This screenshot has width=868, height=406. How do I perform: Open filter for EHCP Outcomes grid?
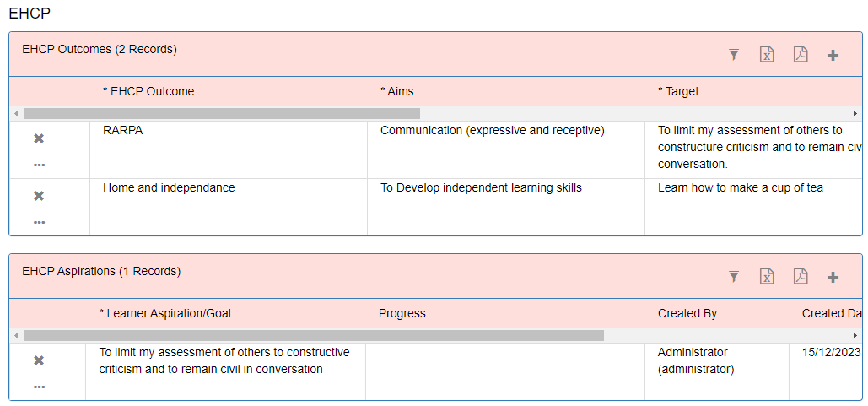[x=734, y=55]
